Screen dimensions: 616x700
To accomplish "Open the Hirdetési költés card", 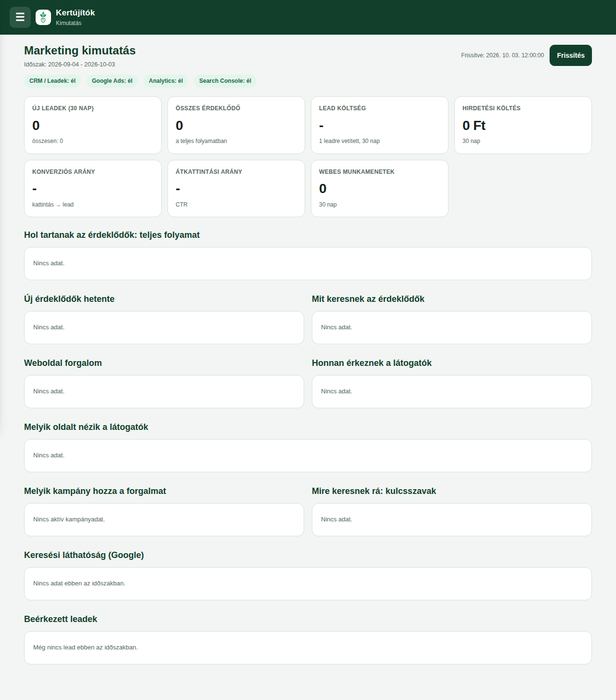I will pos(523,125).
